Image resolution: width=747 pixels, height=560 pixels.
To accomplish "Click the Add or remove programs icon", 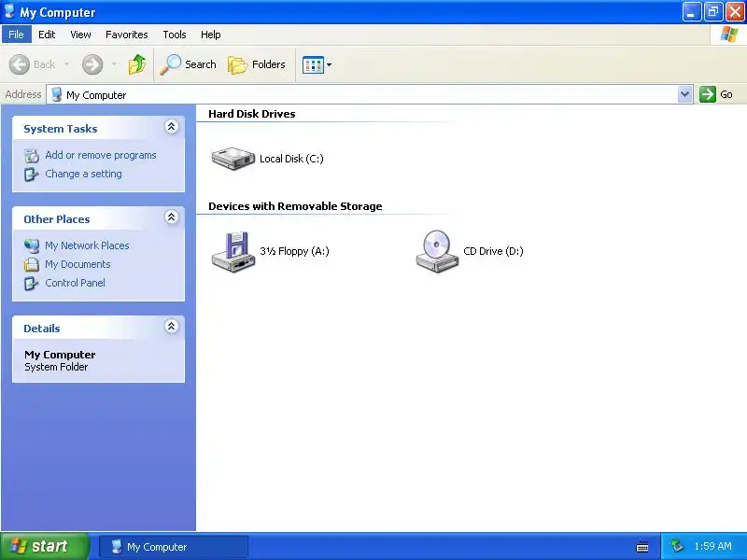I will (32, 155).
